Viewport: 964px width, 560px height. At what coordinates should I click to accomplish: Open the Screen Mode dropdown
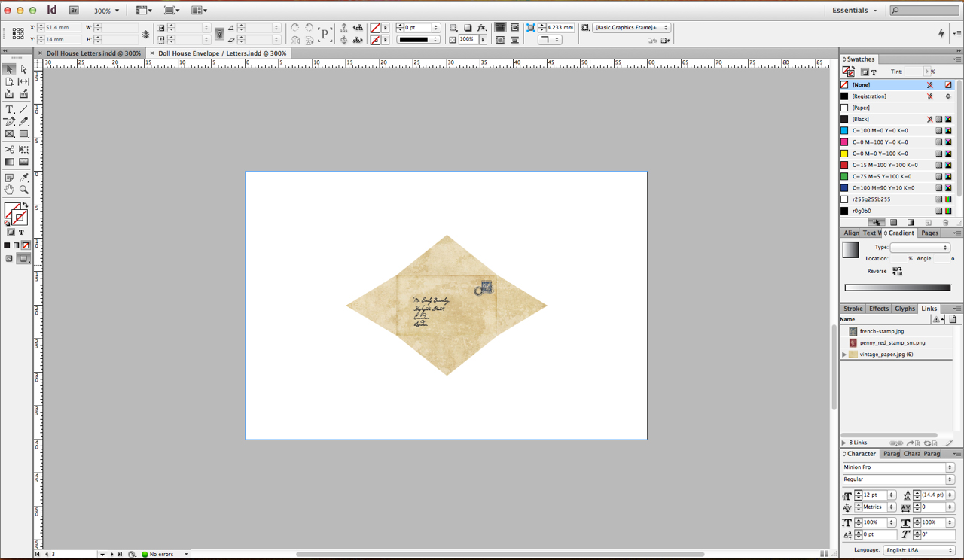171,11
